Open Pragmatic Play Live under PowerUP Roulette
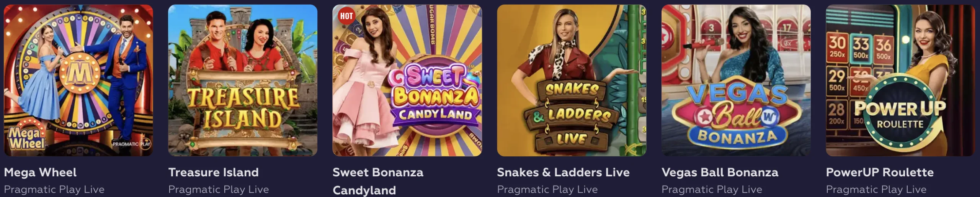 (x=876, y=189)
